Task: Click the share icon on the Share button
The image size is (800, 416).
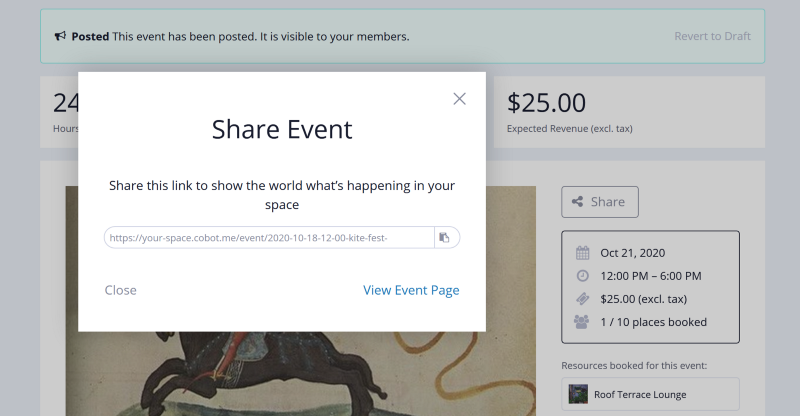Action: tap(577, 202)
